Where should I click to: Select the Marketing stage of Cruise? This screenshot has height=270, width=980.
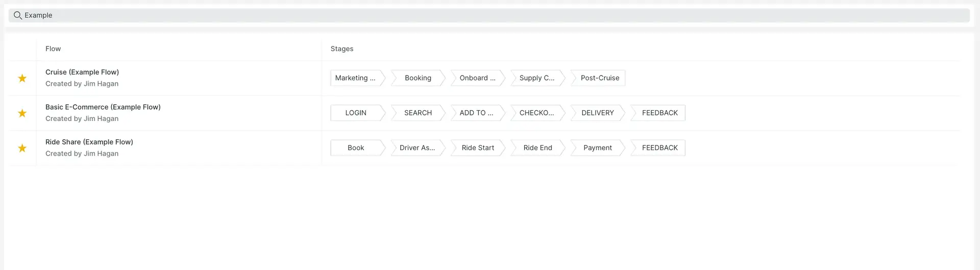[x=356, y=78]
